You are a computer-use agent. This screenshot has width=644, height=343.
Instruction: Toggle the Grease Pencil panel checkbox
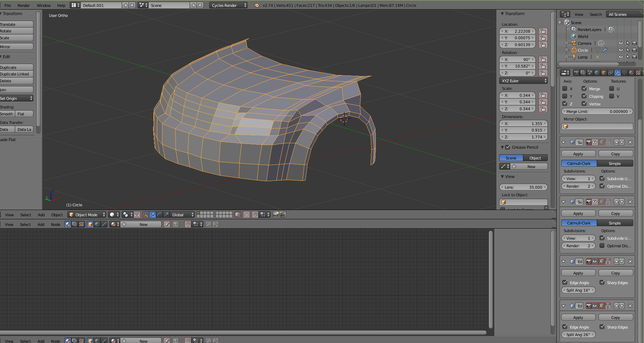tap(507, 147)
